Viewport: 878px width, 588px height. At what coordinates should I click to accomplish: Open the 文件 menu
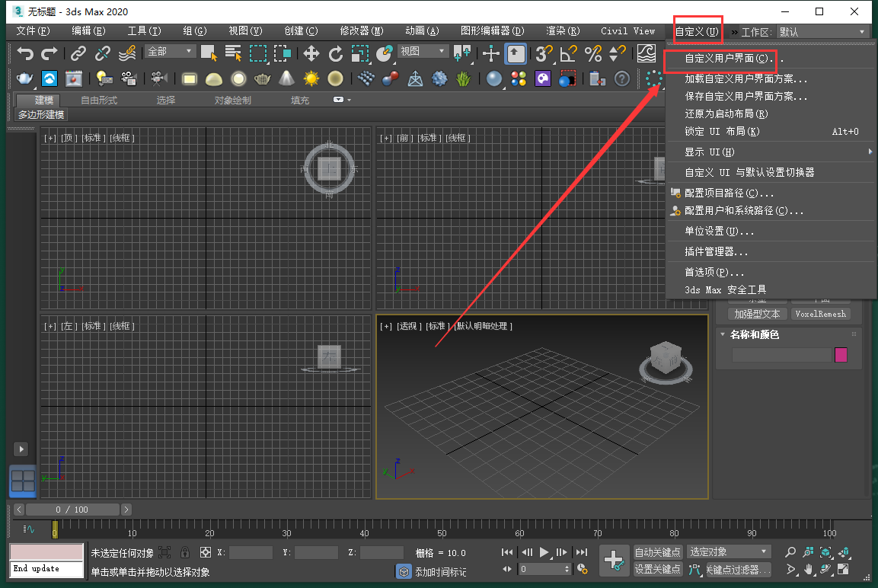click(x=33, y=30)
